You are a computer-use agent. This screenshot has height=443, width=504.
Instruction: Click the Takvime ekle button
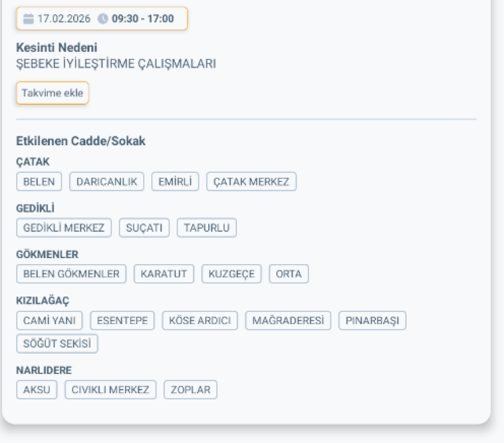[x=52, y=93]
